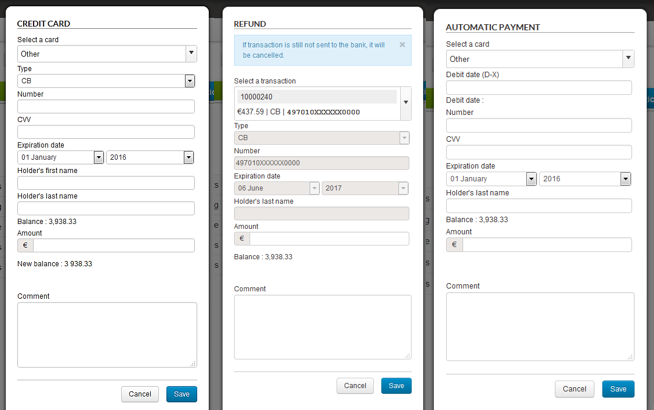The height and width of the screenshot is (410, 654).
Task: Click the Debit date (D-X) field
Action: click(539, 88)
